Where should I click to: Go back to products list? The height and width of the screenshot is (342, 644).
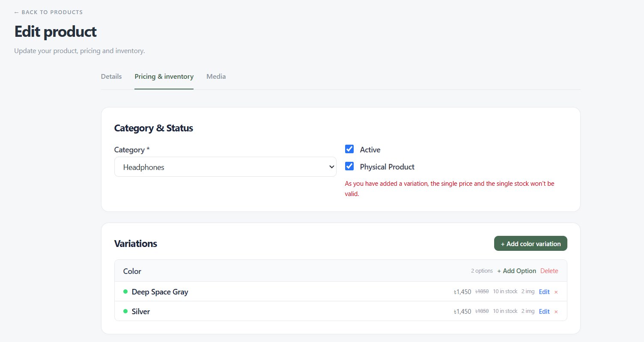[x=48, y=12]
